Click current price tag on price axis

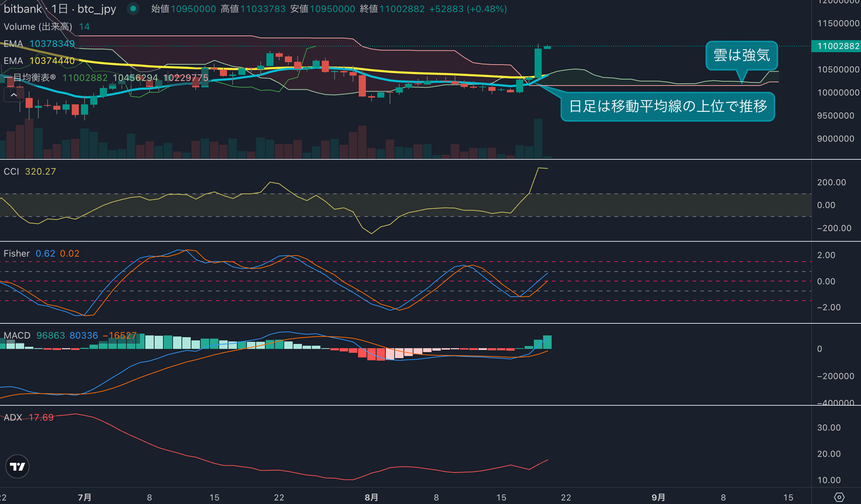click(x=836, y=46)
